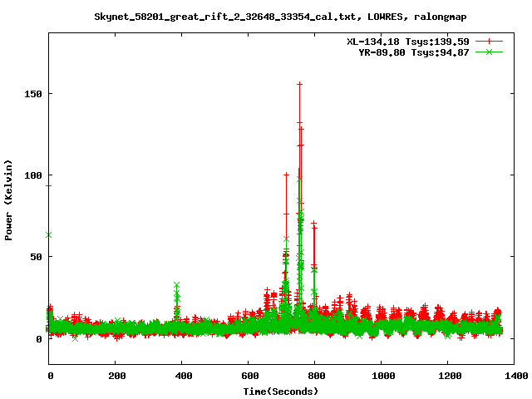Click the Time(Seconds) x-axis label

[281, 392]
